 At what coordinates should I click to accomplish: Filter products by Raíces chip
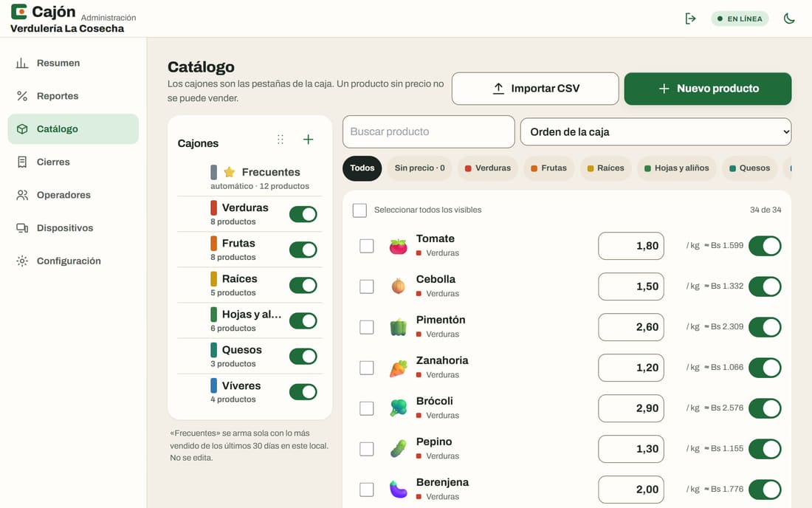(x=605, y=168)
